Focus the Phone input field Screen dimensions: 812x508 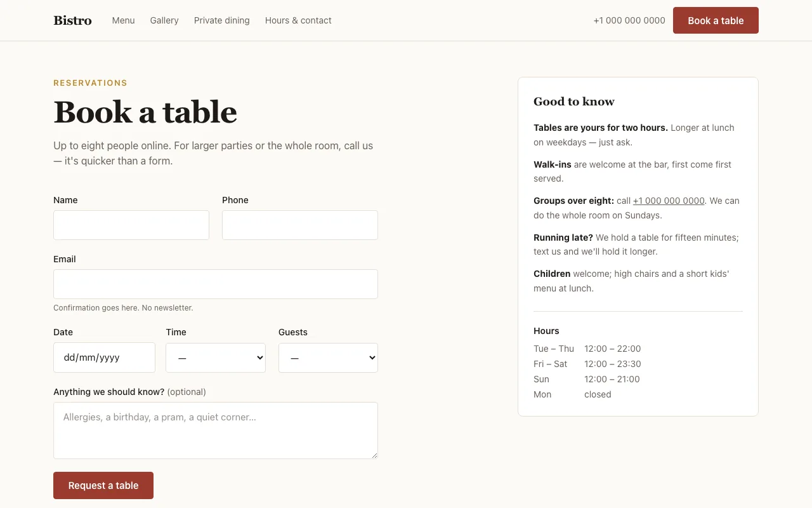tap(300, 225)
